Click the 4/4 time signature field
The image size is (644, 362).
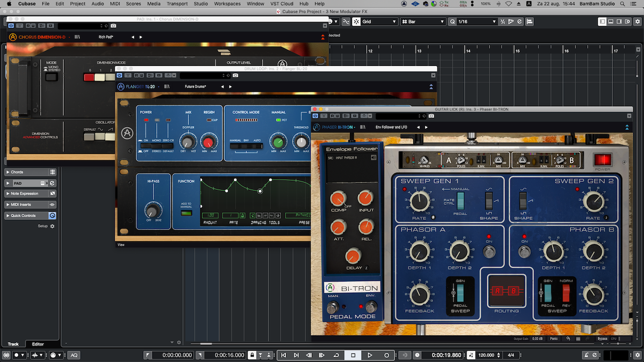tap(511, 355)
